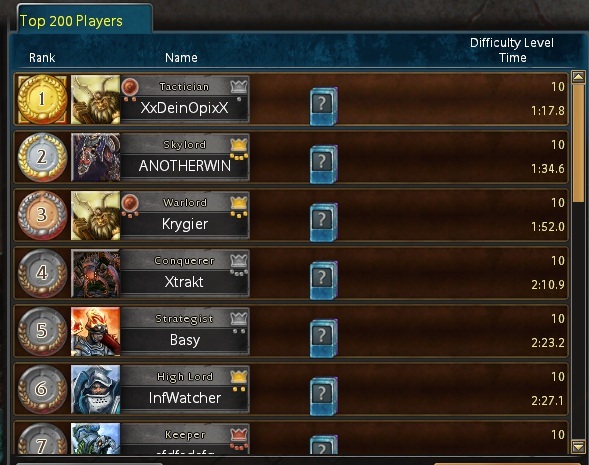The image size is (589, 465).
Task: Open InfWatcher's question-mark deck icon
Action: tap(323, 396)
